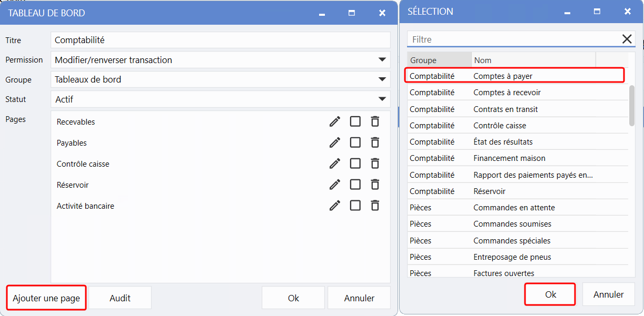Tick the checkbox for Recevables page
The image size is (644, 316).
tap(355, 121)
